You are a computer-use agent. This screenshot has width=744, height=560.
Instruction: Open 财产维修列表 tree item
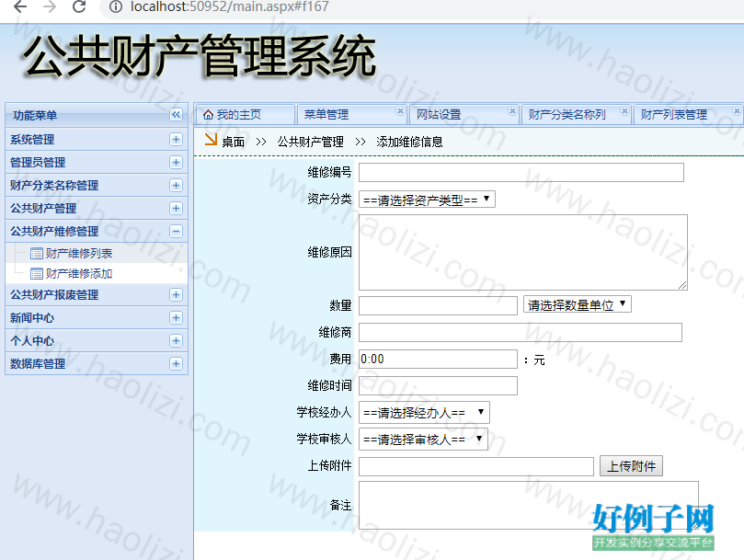79,254
